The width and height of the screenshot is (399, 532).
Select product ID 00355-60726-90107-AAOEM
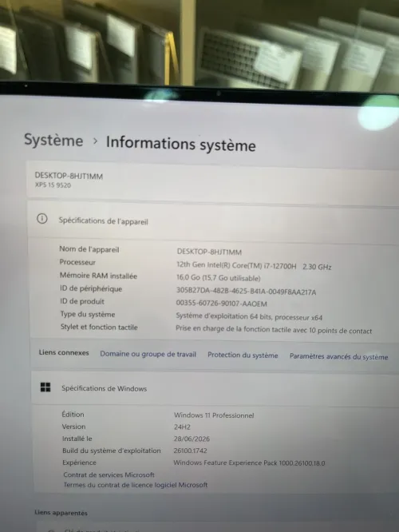click(221, 304)
